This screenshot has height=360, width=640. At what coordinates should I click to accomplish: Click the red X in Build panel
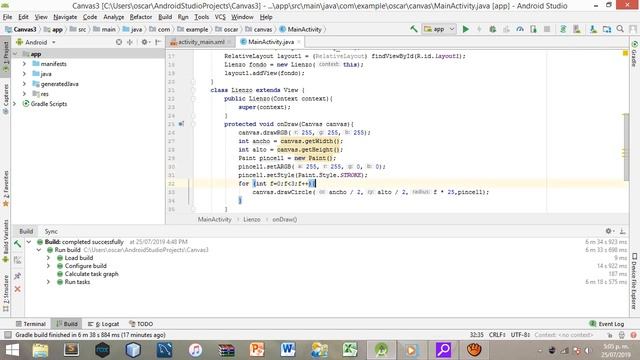click(18, 289)
